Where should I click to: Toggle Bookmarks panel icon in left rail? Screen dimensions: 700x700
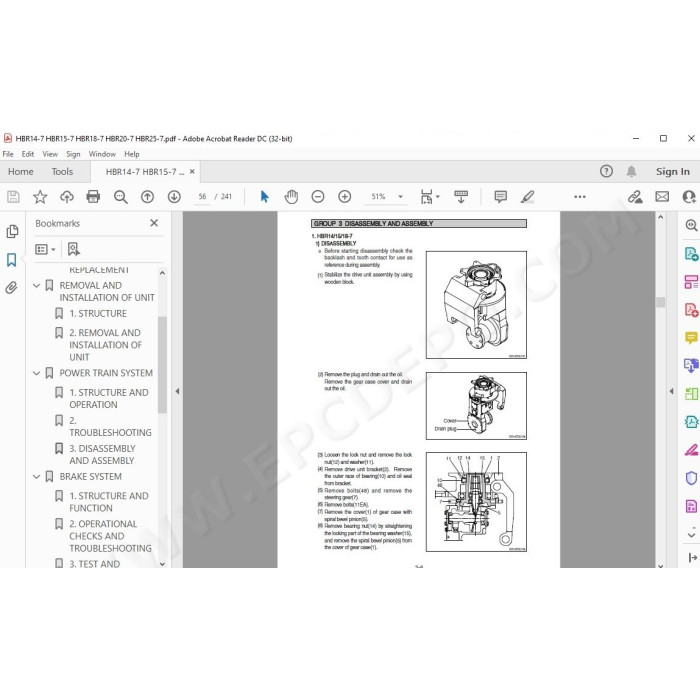click(x=12, y=259)
